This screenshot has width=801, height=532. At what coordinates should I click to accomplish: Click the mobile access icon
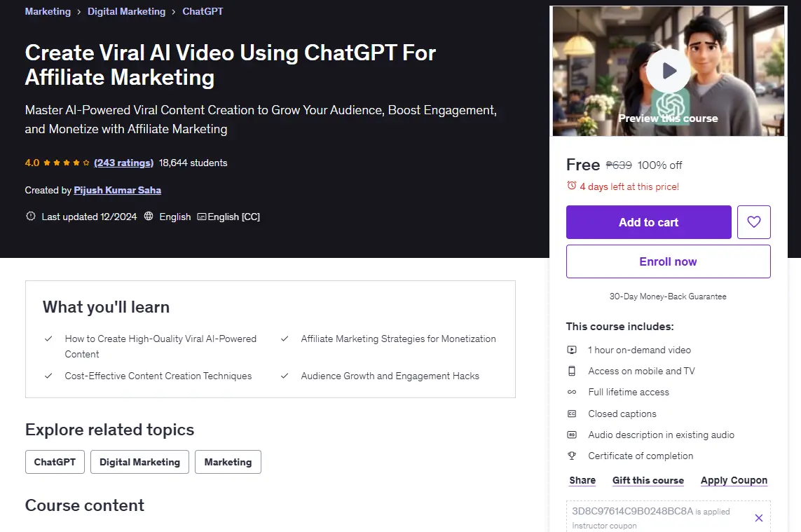[572, 371]
